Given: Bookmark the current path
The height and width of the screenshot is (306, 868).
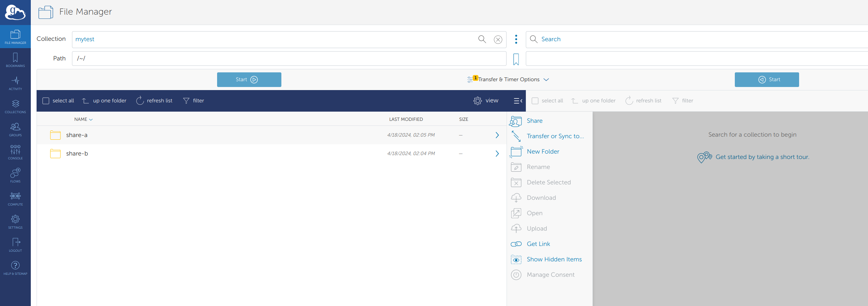Looking at the screenshot, I should pos(516,59).
